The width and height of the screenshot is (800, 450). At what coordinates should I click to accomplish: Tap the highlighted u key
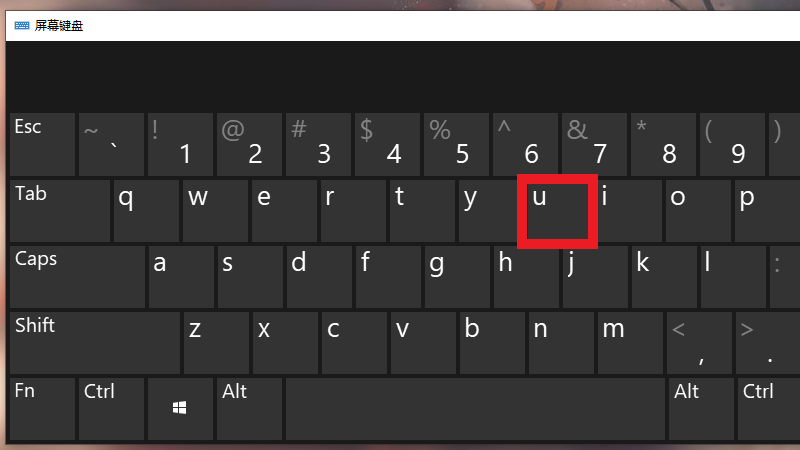[x=557, y=211]
